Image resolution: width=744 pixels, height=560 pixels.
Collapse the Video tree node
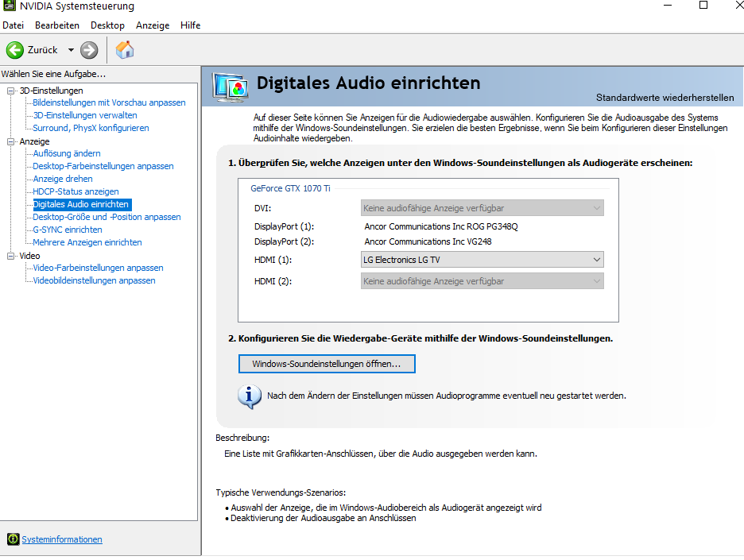point(10,256)
